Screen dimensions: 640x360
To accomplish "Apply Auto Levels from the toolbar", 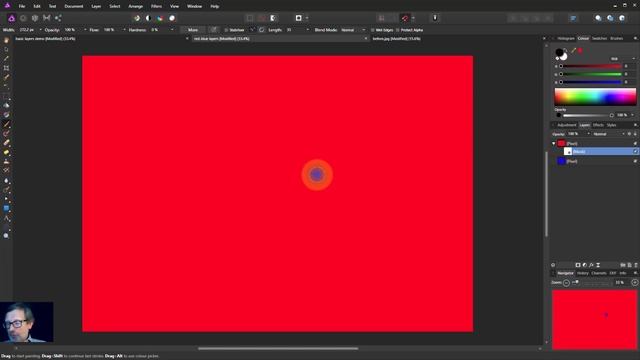I will 137,18.
